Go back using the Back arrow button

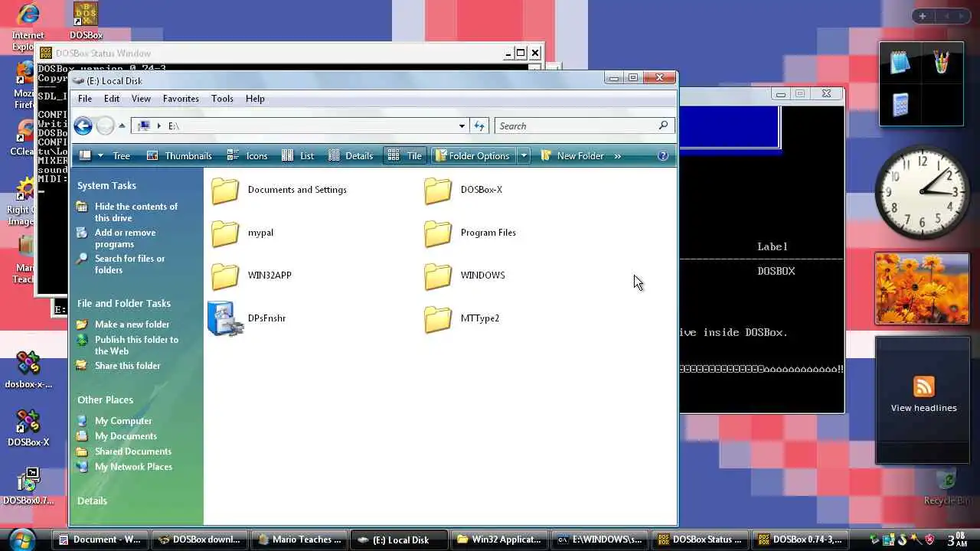click(83, 126)
